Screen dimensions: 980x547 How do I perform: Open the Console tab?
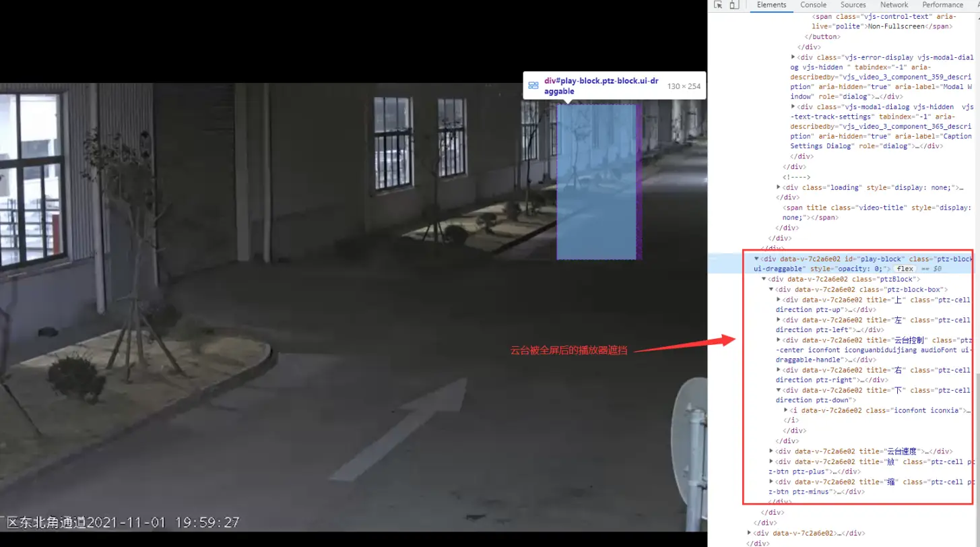[813, 5]
